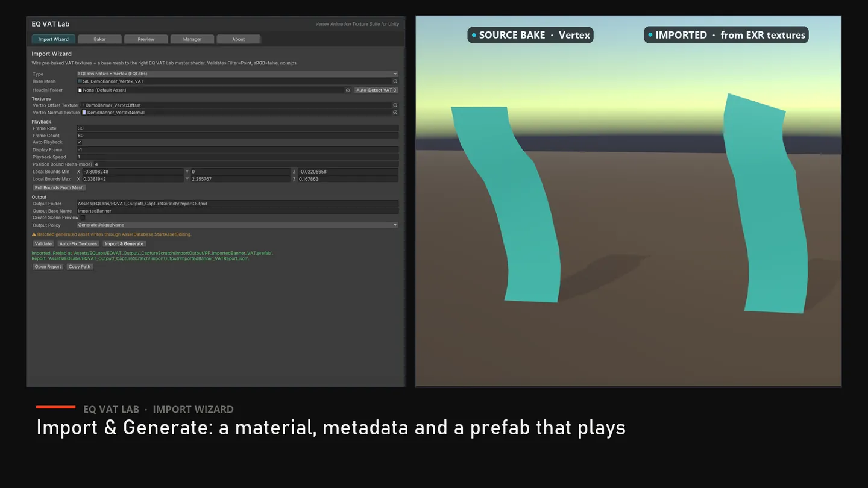This screenshot has width=868, height=488.
Task: Click the Auto-Detect VAT 3 button
Action: (x=376, y=90)
